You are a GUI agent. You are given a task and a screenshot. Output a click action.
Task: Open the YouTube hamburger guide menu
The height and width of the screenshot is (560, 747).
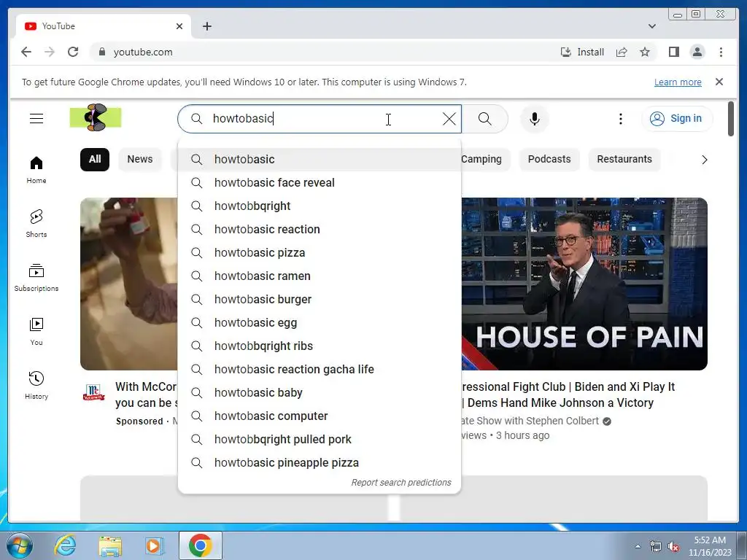[x=36, y=119]
